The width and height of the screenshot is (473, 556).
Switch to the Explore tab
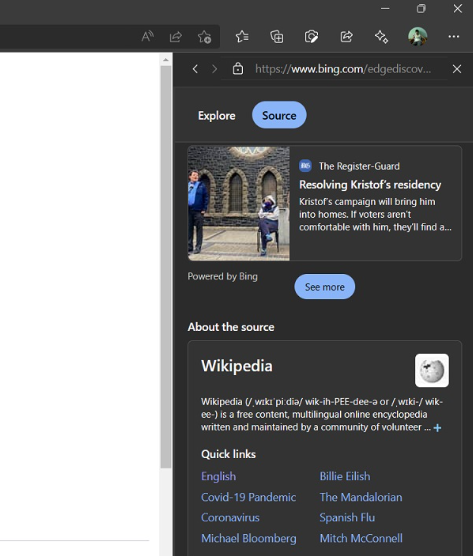pyautogui.click(x=217, y=115)
